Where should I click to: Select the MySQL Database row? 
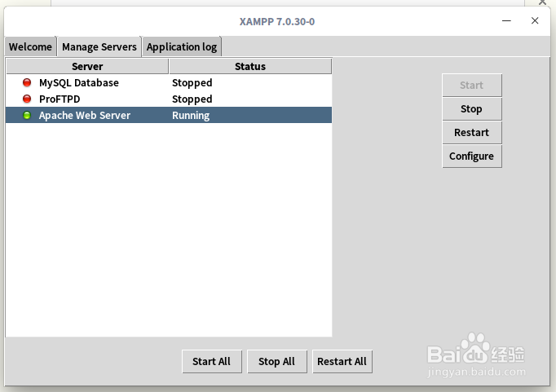coord(169,82)
